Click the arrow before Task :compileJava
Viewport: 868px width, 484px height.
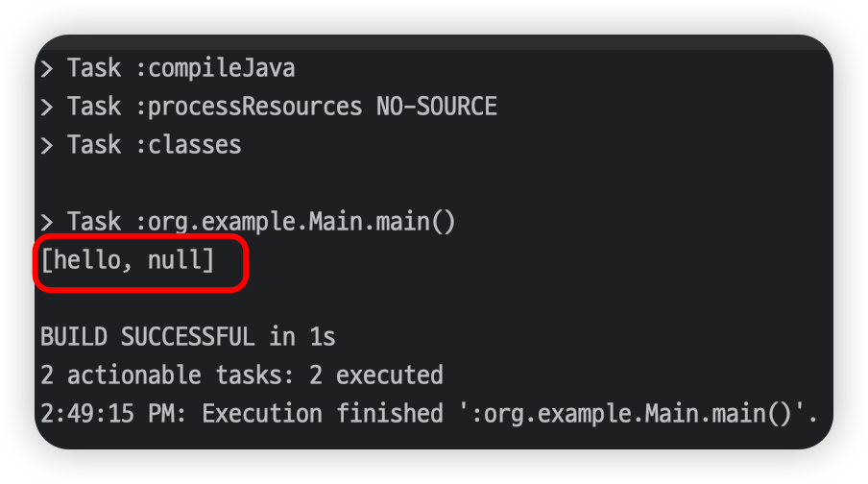47,69
